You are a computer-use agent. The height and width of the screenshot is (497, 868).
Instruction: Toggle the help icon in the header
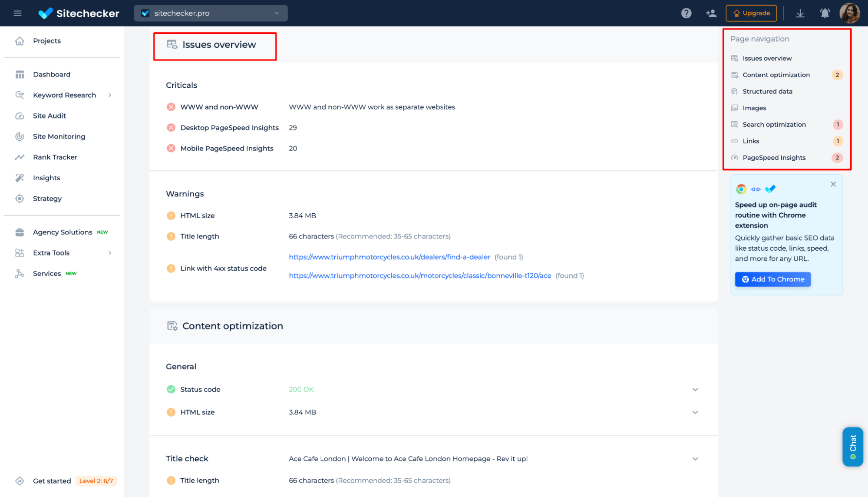click(x=686, y=13)
